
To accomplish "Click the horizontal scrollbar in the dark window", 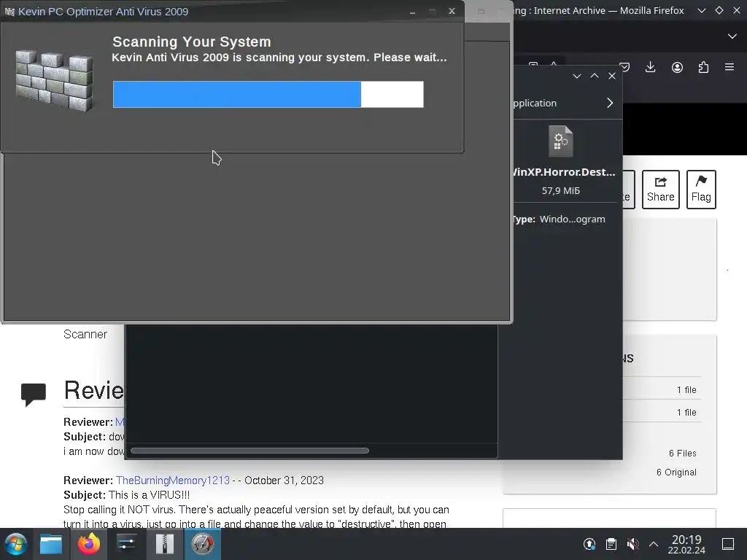I will click(x=249, y=451).
